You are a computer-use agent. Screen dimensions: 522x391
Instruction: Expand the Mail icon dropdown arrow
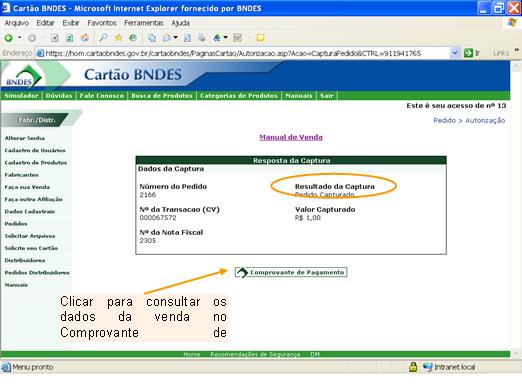[175, 38]
